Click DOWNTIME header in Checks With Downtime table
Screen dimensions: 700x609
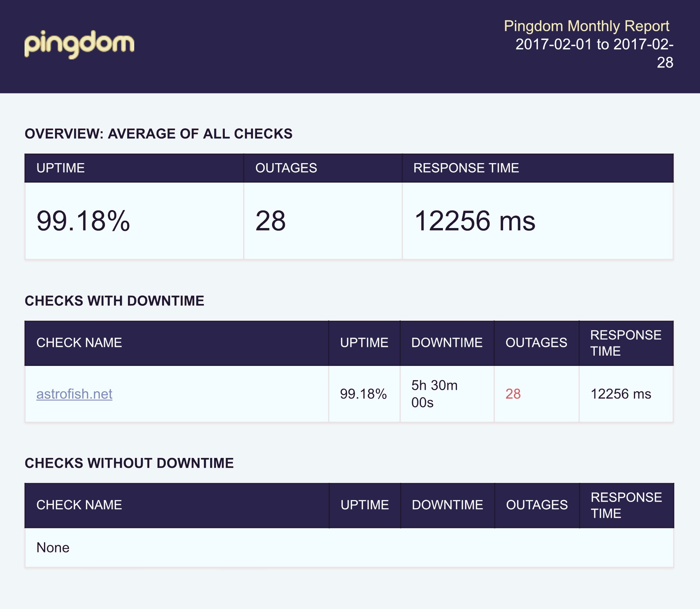pos(447,342)
